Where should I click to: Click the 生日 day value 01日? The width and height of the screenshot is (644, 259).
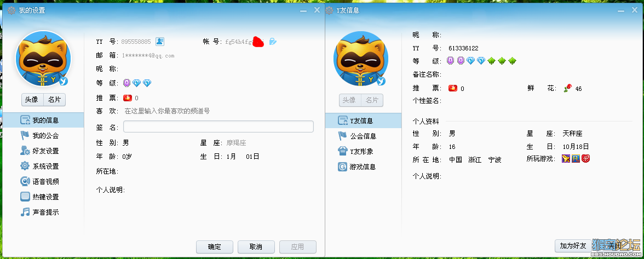pos(252,157)
